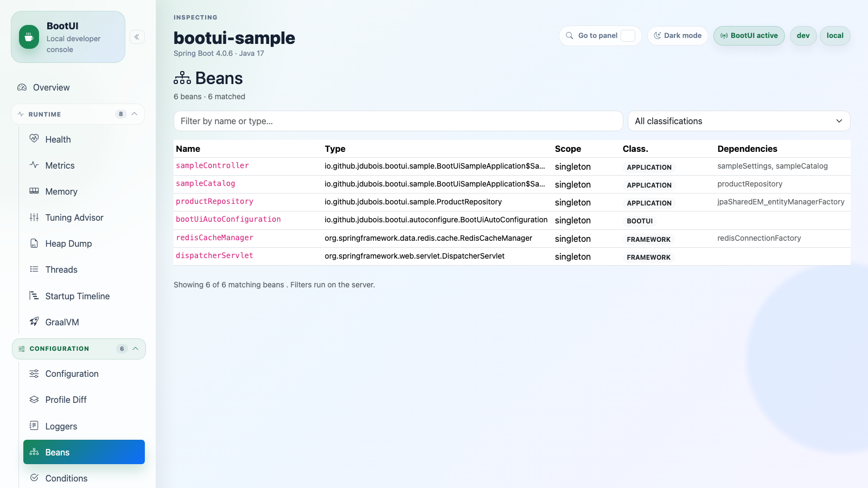Click the broadcast icon in BootUI active badge
The height and width of the screenshot is (488, 868).
coord(724,36)
